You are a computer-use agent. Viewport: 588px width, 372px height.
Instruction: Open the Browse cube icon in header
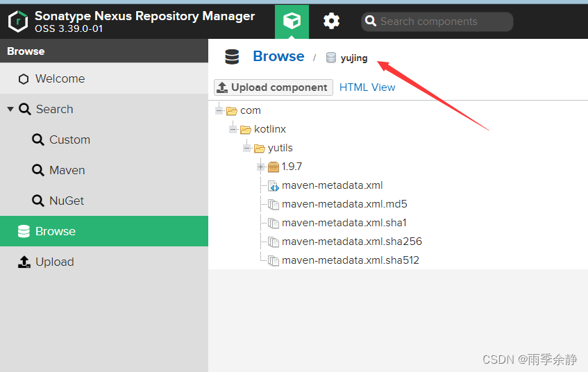click(292, 21)
